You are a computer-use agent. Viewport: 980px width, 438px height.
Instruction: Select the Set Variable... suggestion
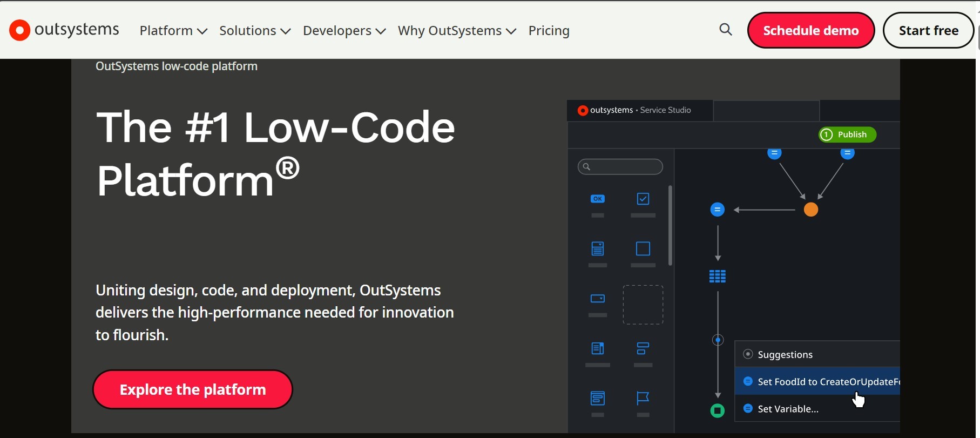click(x=817, y=409)
